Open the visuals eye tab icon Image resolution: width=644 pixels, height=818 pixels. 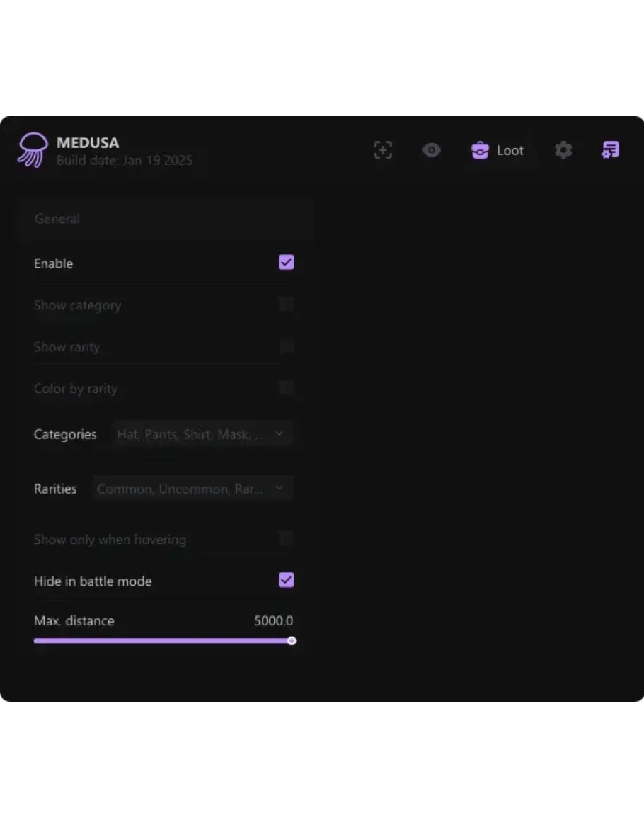431,150
